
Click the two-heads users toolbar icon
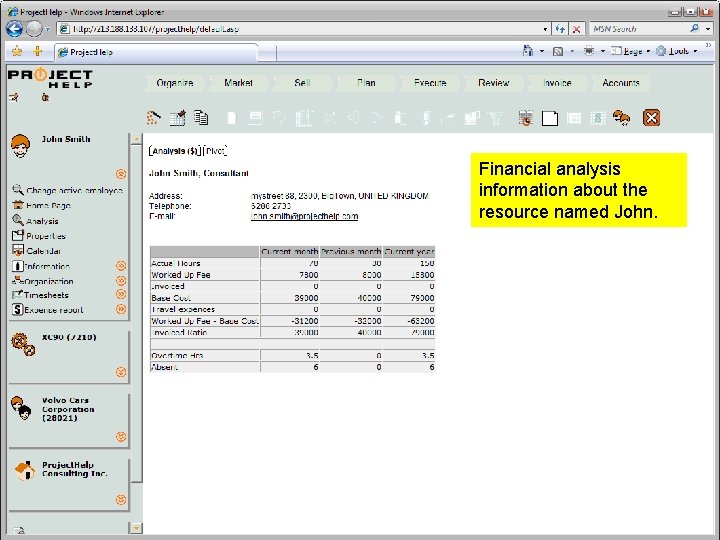(621, 118)
